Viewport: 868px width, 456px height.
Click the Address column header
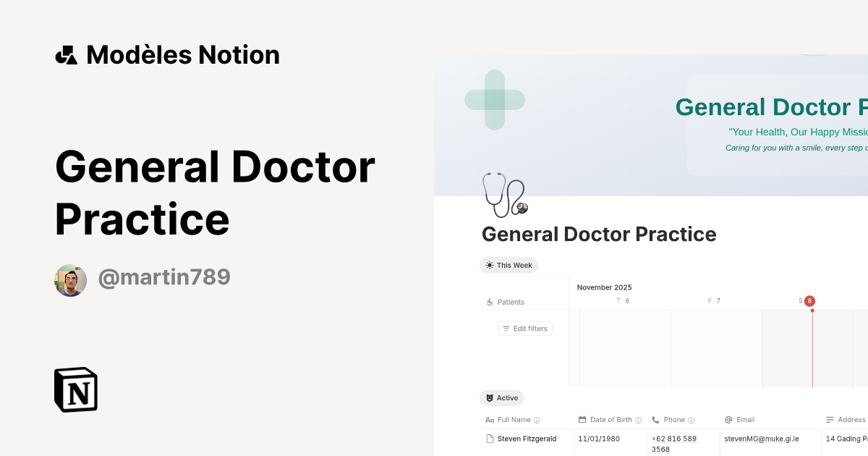(x=846, y=420)
